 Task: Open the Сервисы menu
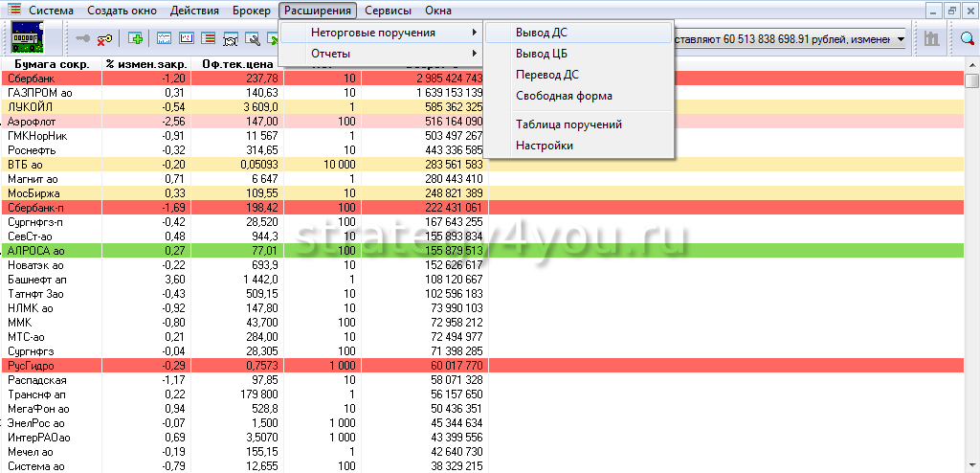pyautogui.click(x=388, y=11)
